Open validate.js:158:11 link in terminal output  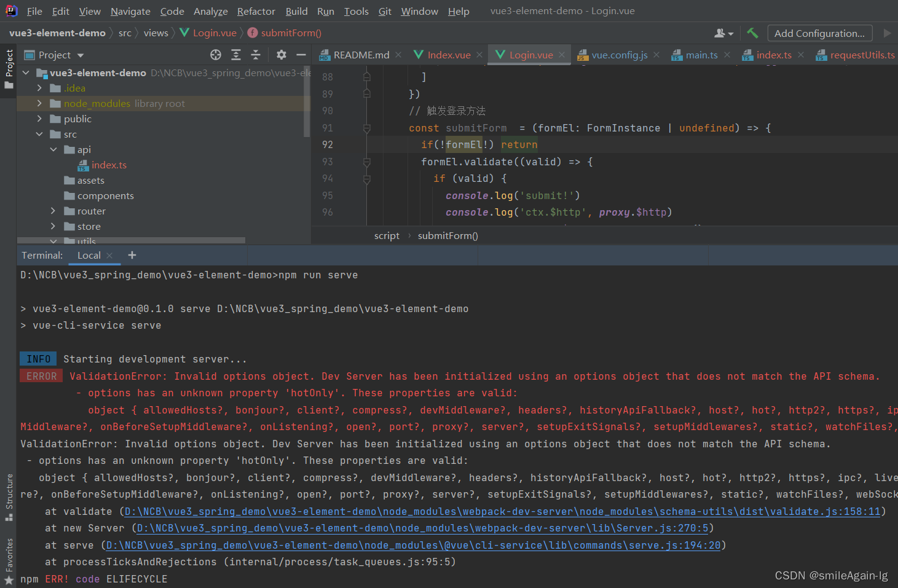point(492,511)
